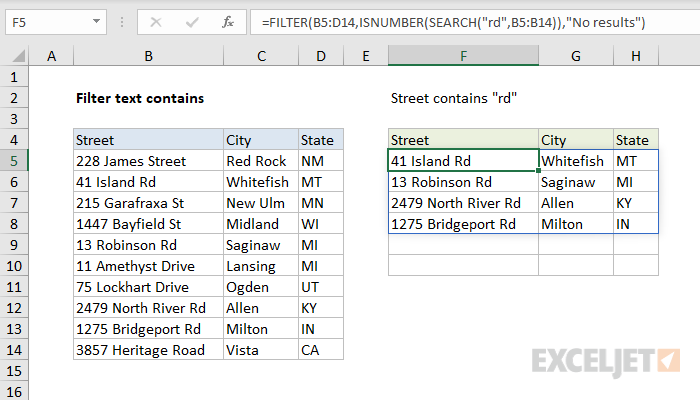Select cell "New Ulm"

tap(261, 203)
